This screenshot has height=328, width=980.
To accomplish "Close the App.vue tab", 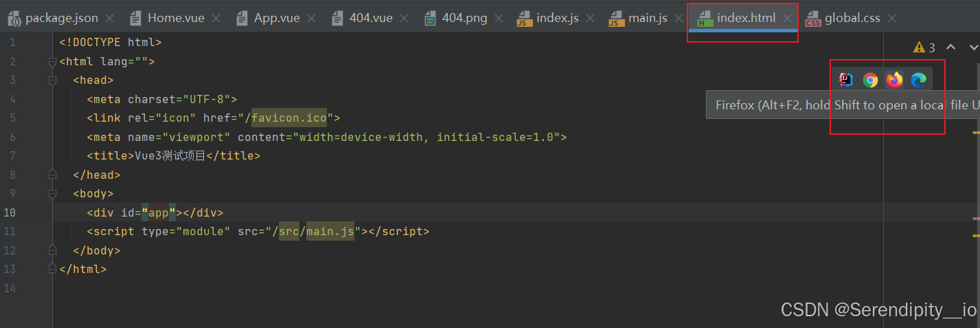I will pyautogui.click(x=311, y=19).
